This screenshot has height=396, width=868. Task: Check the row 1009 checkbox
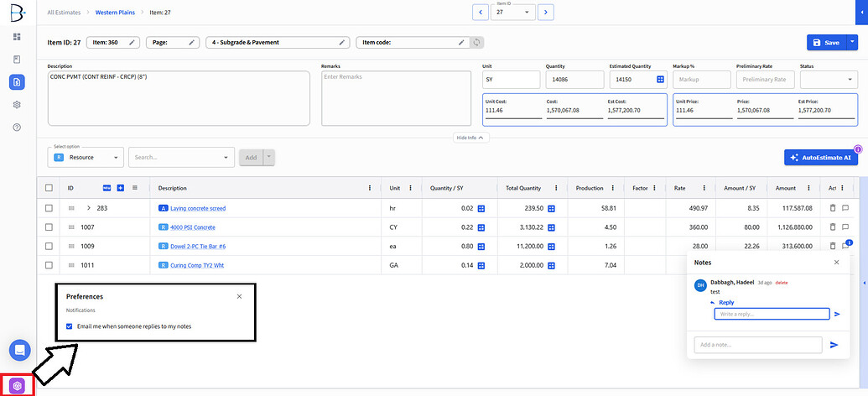point(49,246)
